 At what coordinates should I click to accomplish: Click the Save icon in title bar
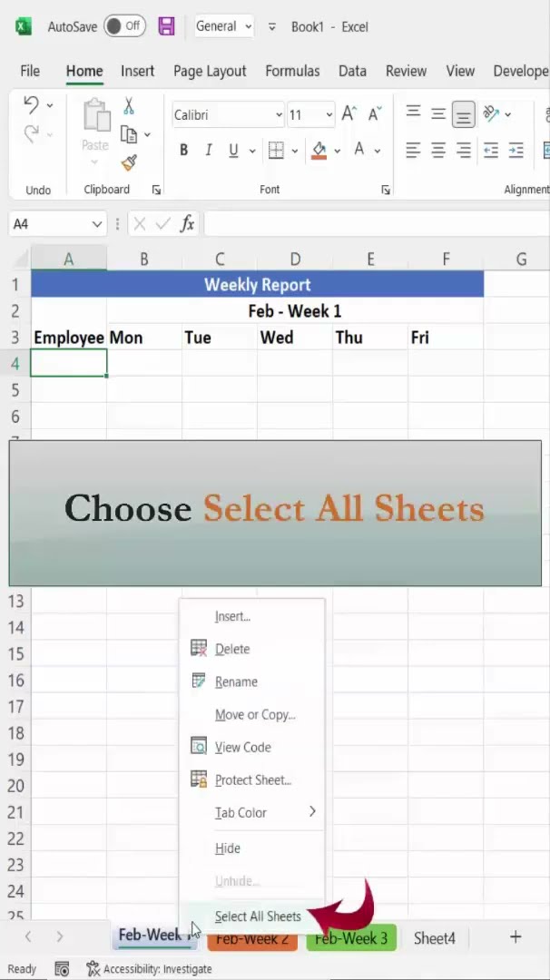click(x=166, y=26)
